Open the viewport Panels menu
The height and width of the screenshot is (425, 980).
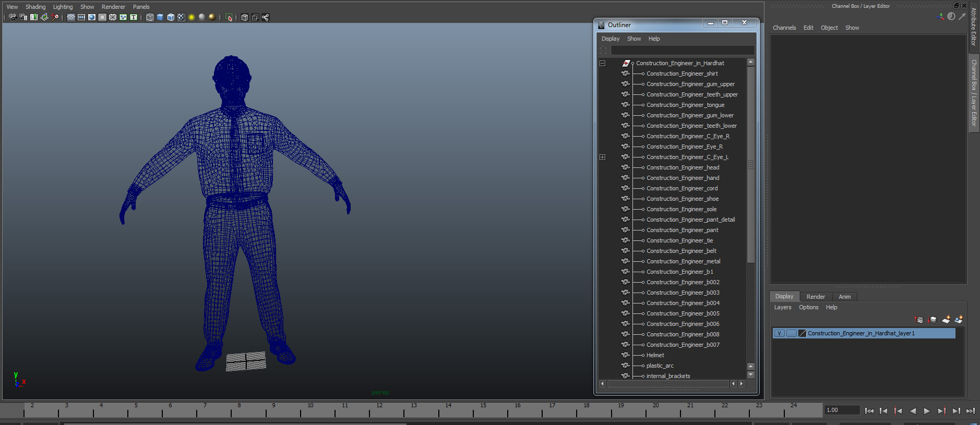[141, 7]
